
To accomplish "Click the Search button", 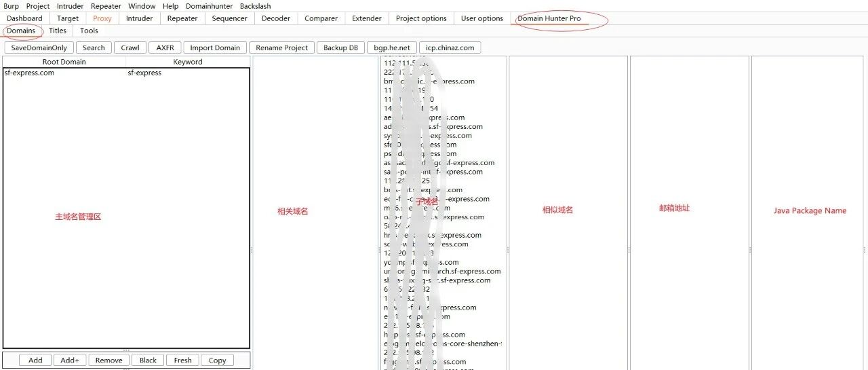I will pyautogui.click(x=94, y=48).
